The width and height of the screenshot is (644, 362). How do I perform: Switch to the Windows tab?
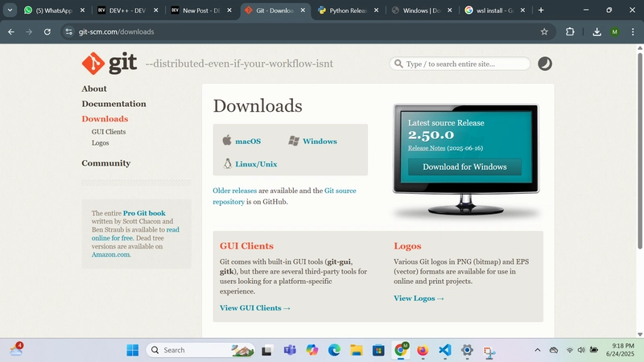421,10
